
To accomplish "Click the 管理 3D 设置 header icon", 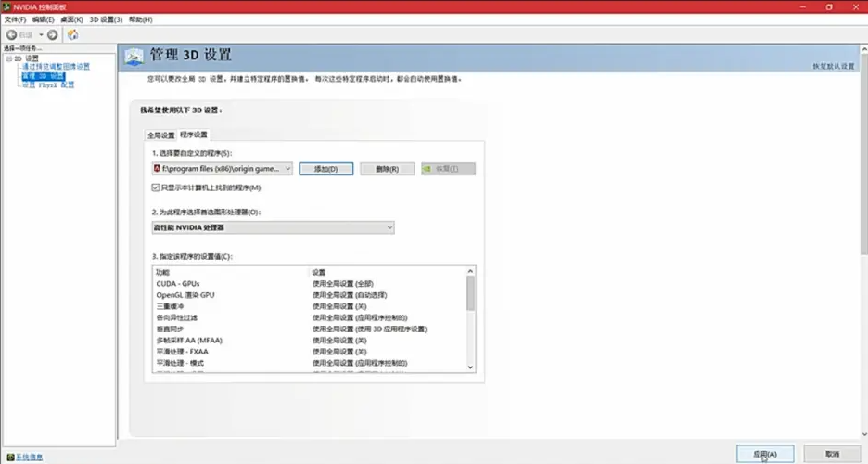I will click(x=134, y=56).
